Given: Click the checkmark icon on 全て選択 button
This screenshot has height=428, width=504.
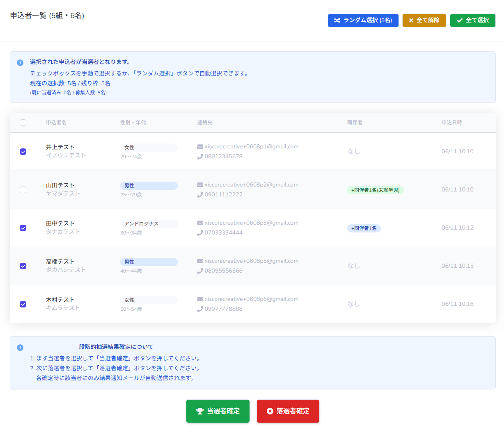Looking at the screenshot, I should tap(460, 20).
